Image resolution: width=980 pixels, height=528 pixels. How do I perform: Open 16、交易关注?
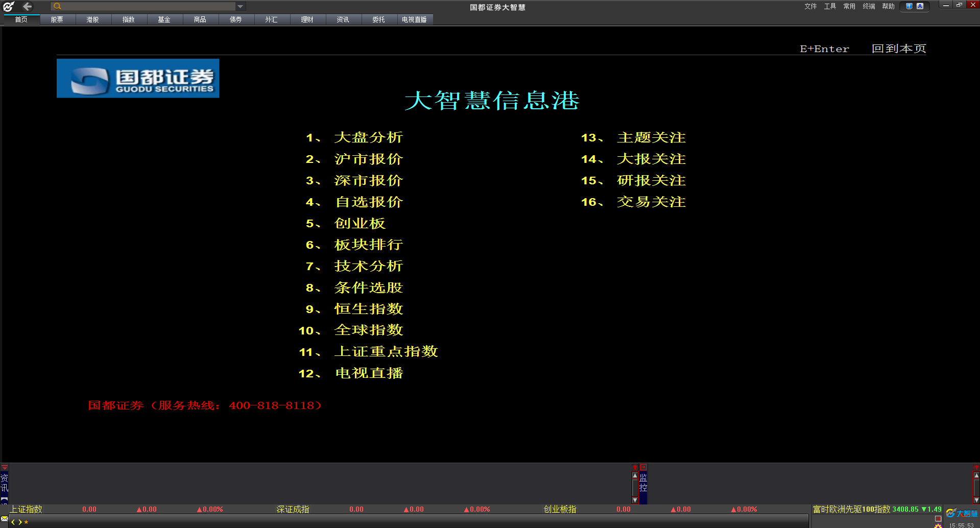(x=633, y=202)
